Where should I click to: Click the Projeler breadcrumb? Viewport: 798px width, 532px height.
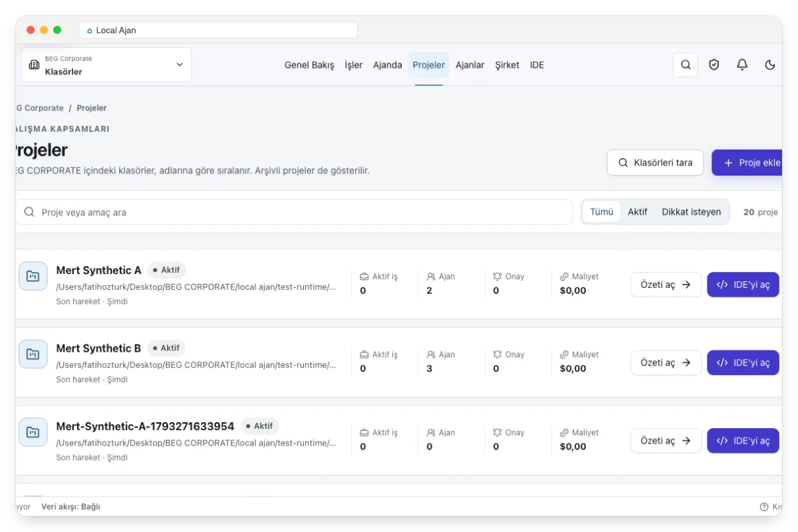(x=92, y=108)
